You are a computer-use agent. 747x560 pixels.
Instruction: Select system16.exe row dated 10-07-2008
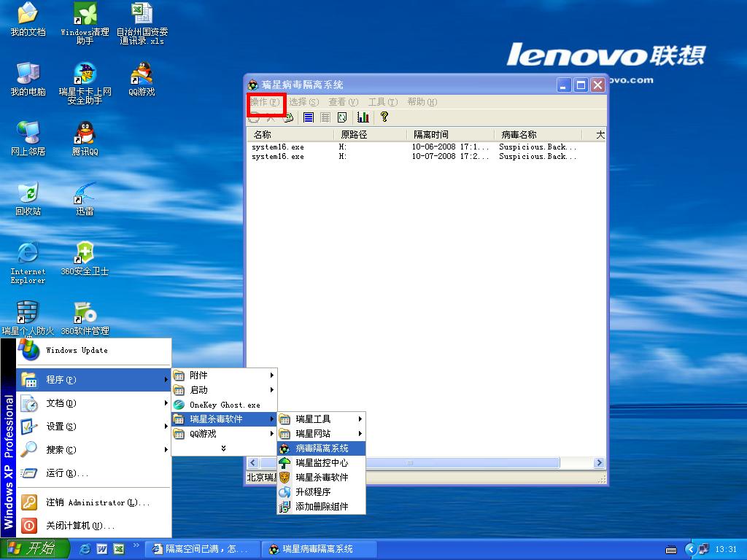[x=426, y=156]
